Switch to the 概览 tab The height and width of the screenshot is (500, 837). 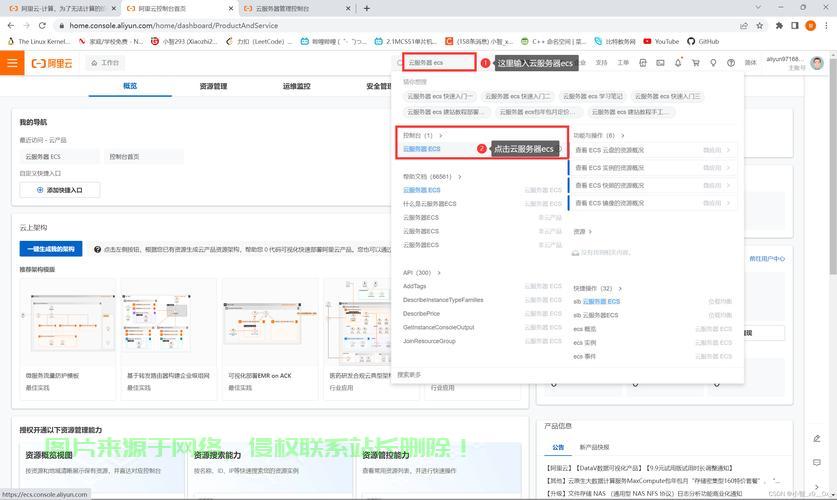[x=130, y=86]
